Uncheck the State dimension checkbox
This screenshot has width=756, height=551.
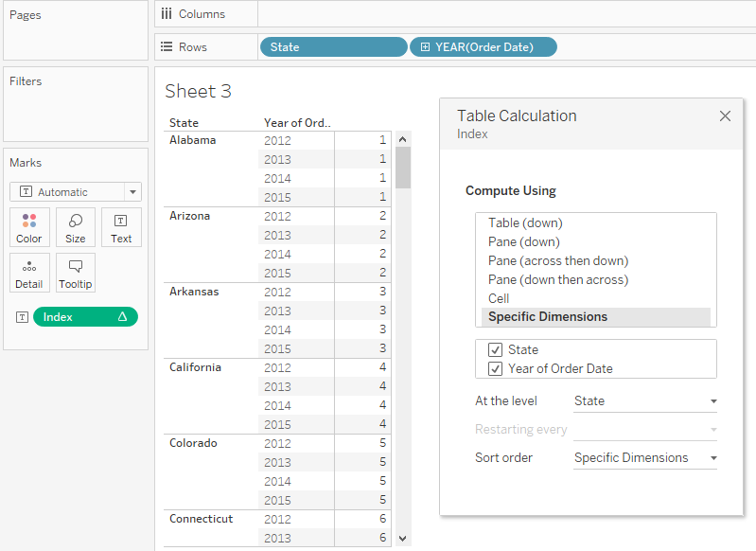coord(495,349)
